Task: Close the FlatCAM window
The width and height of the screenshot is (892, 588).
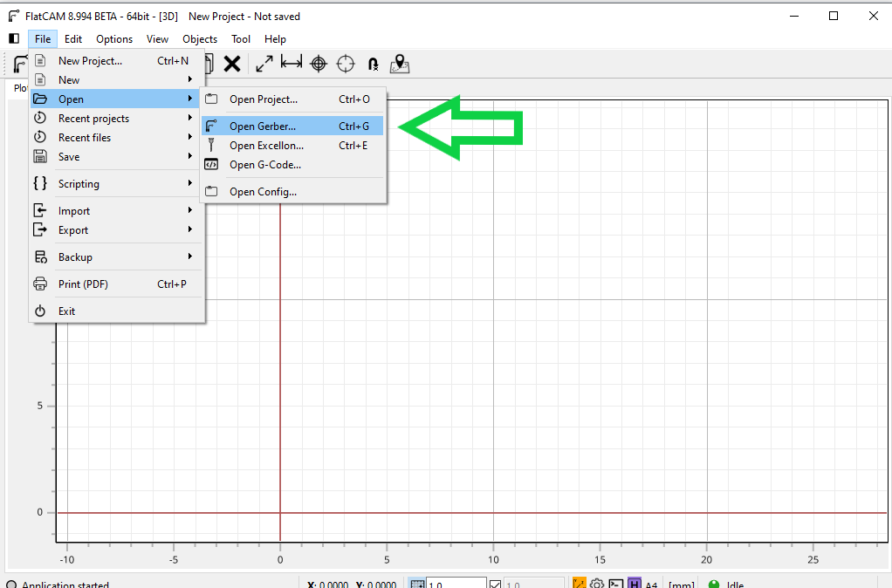Action: click(873, 16)
